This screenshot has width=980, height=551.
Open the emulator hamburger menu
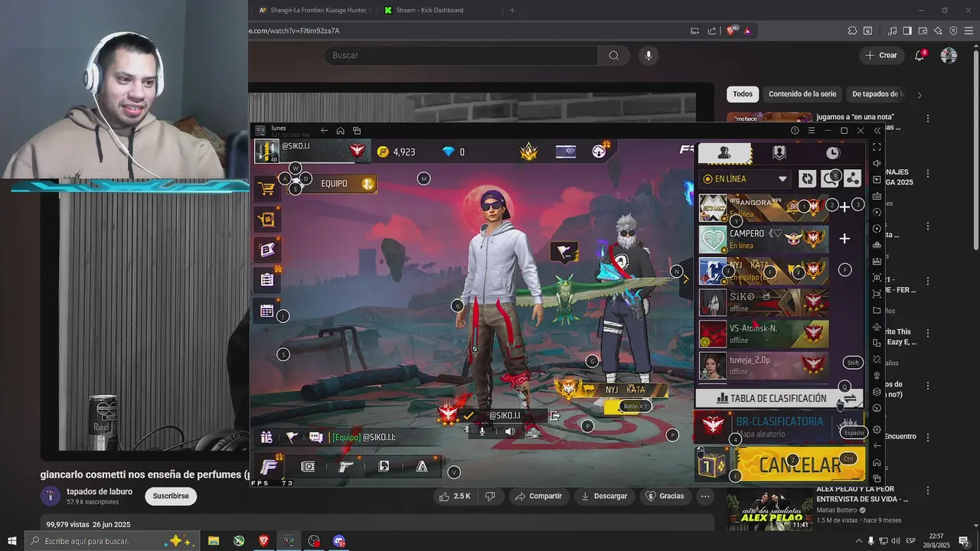point(812,131)
